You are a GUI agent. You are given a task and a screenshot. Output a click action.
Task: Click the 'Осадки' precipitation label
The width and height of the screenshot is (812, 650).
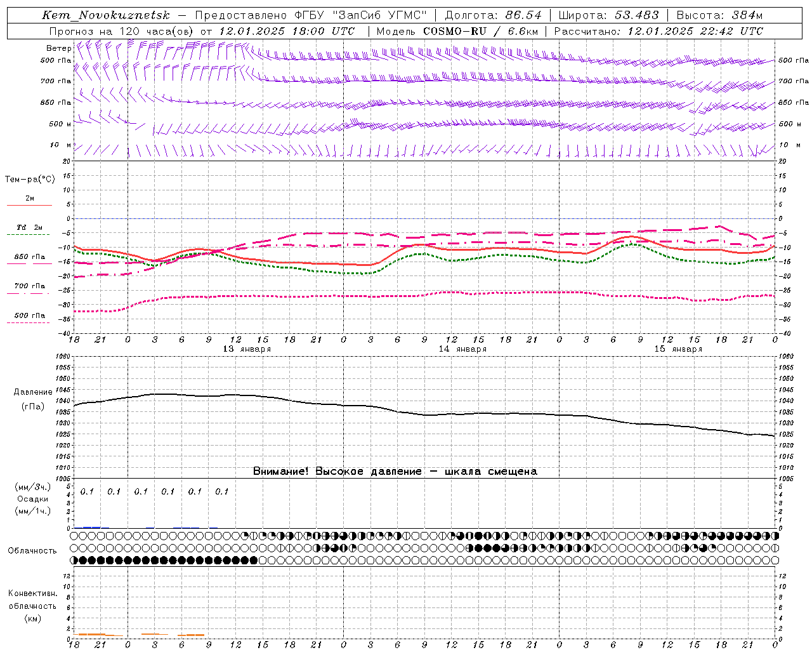(x=33, y=499)
